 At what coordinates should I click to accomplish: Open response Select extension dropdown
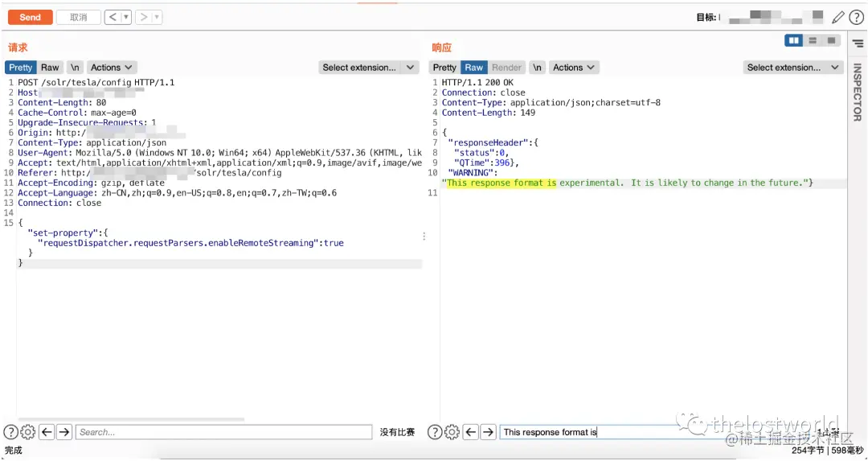tap(792, 68)
